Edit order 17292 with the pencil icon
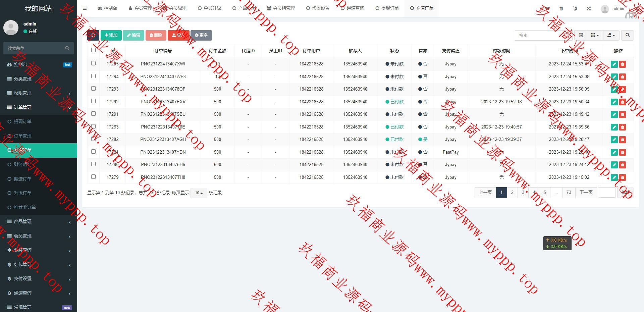644x312 pixels. pyautogui.click(x=614, y=102)
